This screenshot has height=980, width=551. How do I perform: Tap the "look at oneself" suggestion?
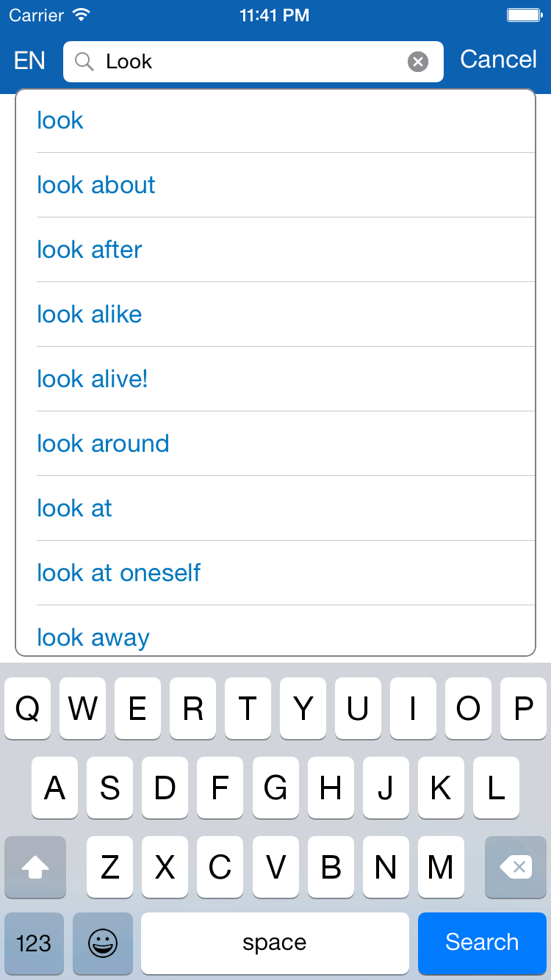point(119,573)
